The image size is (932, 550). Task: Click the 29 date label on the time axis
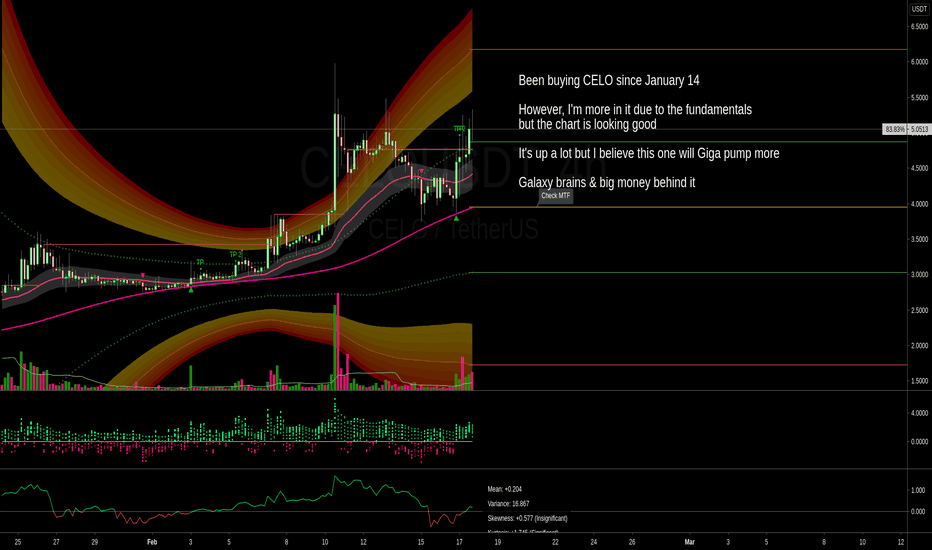(x=95, y=542)
